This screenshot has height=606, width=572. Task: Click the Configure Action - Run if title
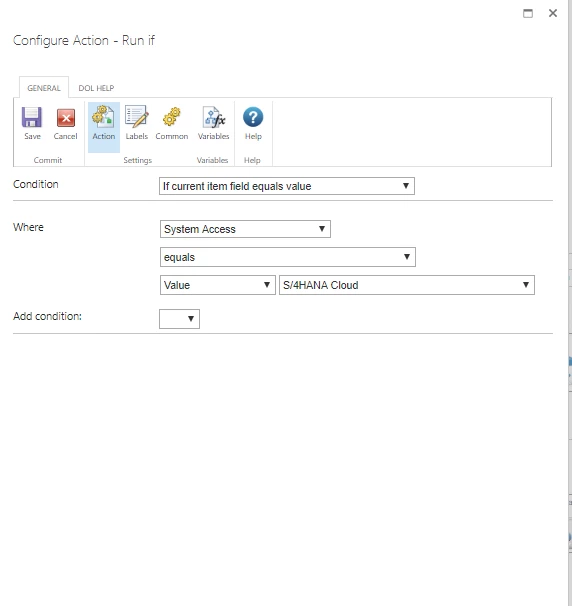(84, 41)
